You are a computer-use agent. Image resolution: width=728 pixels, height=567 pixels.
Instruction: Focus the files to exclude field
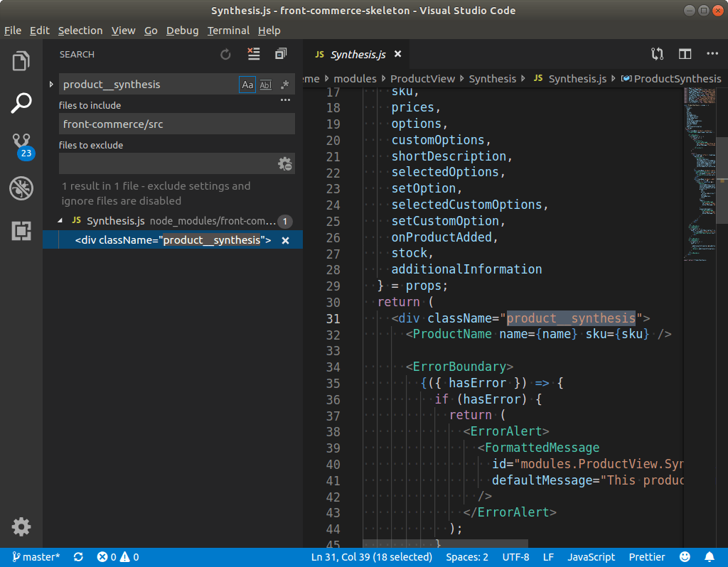167,164
